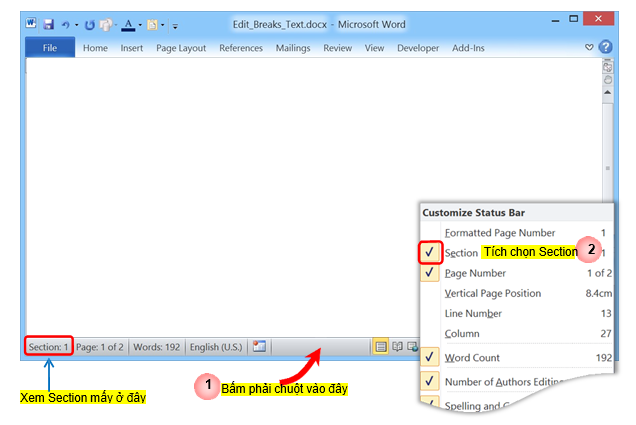Expand the Undo history dropdown arrow
636x425 pixels.
(76, 23)
